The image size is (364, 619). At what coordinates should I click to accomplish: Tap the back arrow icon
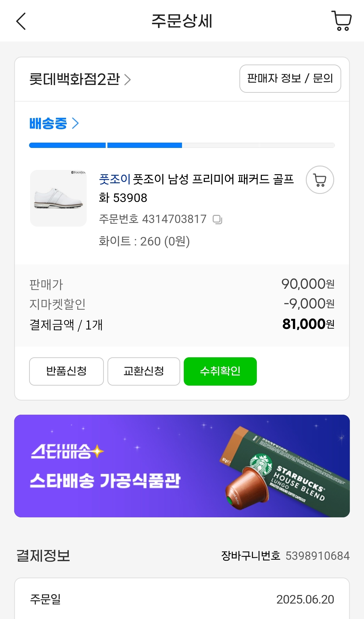[x=21, y=21]
